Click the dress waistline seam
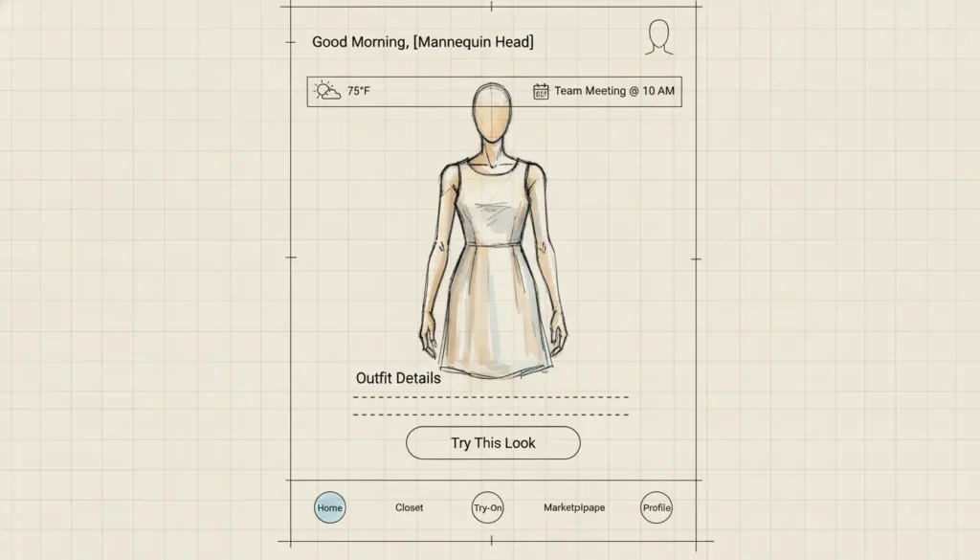 pos(492,245)
